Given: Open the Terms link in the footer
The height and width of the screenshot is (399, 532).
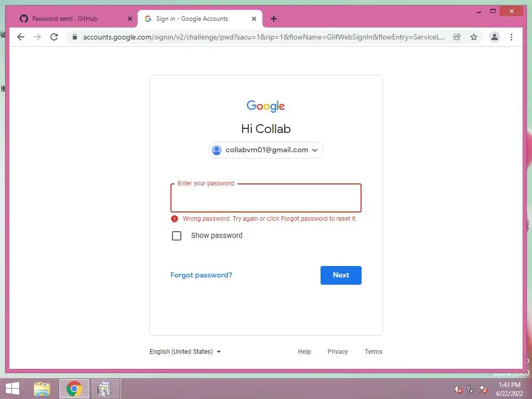Looking at the screenshot, I should [373, 352].
